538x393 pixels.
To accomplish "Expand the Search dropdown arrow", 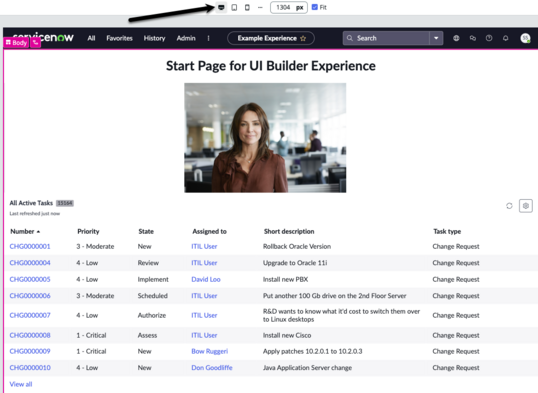I will click(436, 38).
